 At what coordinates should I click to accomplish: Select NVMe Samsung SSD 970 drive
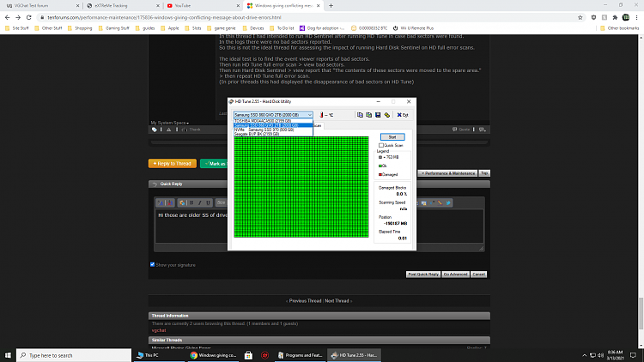click(273, 130)
